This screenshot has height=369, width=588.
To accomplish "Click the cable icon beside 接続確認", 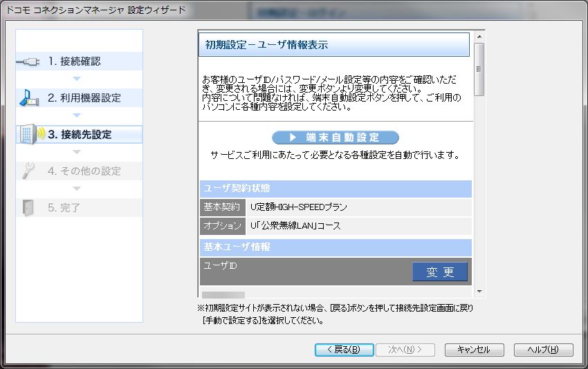I will 28,61.
